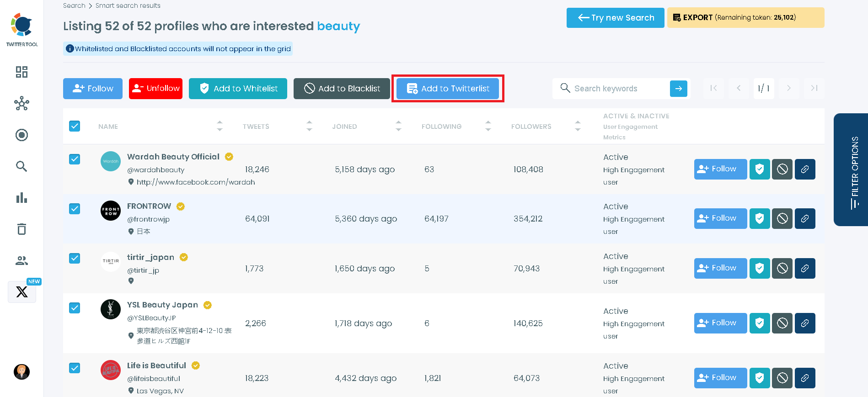Submit keyword search with arrow button
868x397 pixels.
click(x=679, y=89)
